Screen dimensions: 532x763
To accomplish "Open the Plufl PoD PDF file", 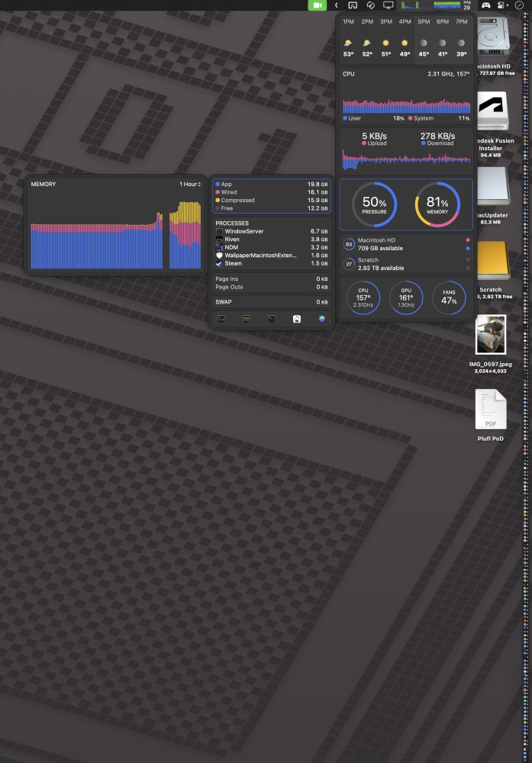I will coord(491,412).
